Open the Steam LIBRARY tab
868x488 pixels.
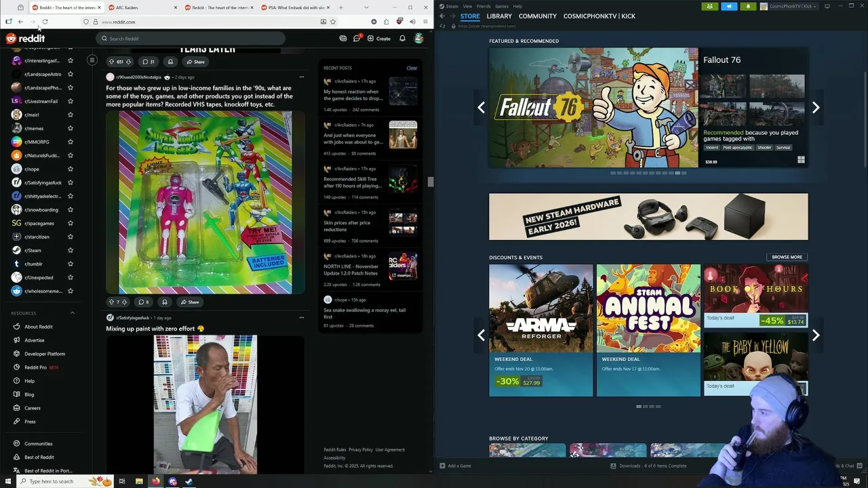click(499, 16)
